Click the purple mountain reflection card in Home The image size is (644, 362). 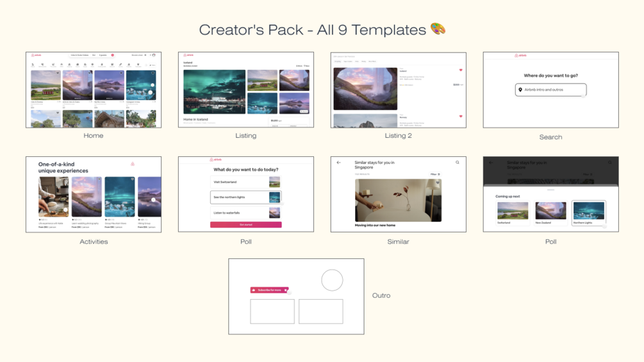click(109, 85)
